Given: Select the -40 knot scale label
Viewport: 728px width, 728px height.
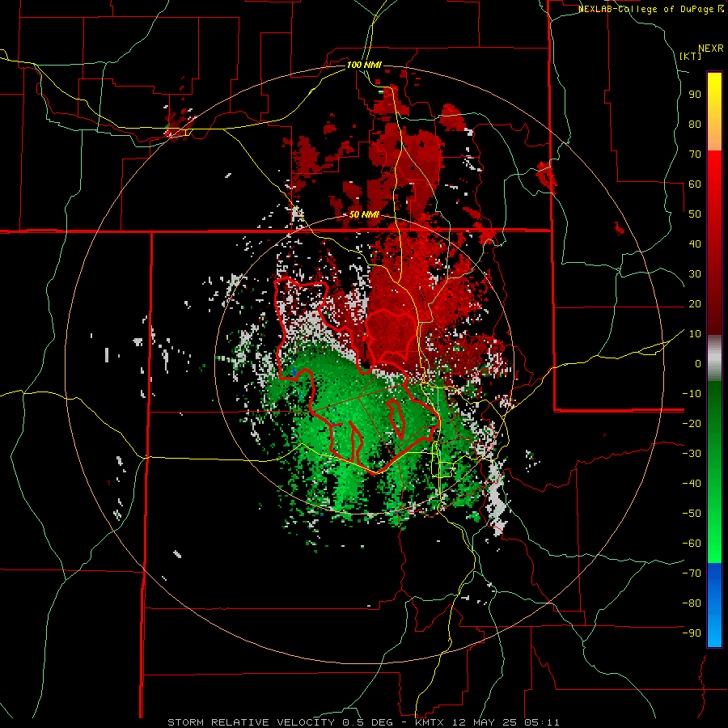Looking at the screenshot, I should pos(692,484).
